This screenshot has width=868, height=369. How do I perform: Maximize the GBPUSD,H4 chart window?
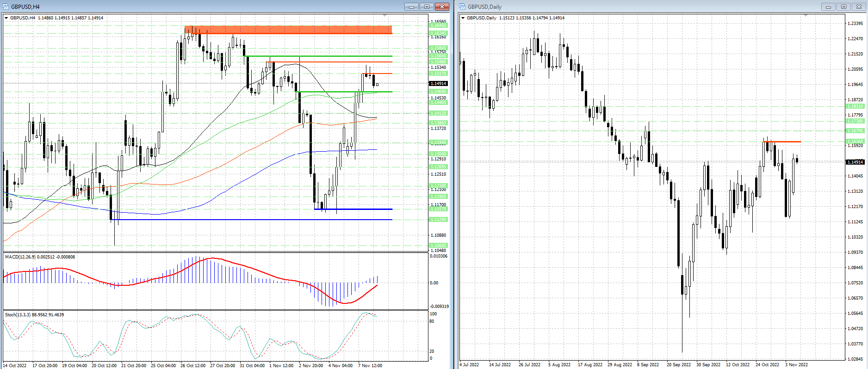[427, 6]
